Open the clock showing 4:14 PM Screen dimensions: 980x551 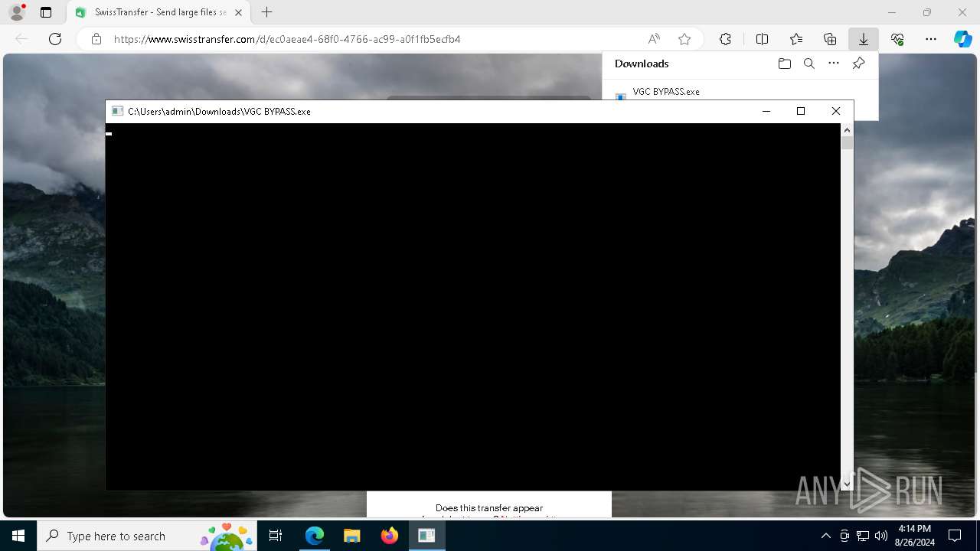[914, 536]
